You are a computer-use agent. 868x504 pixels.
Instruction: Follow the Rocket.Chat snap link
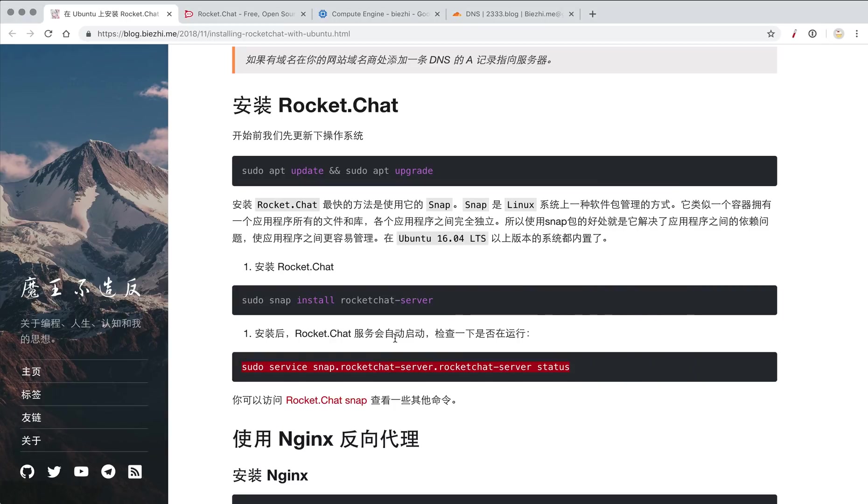[326, 400]
